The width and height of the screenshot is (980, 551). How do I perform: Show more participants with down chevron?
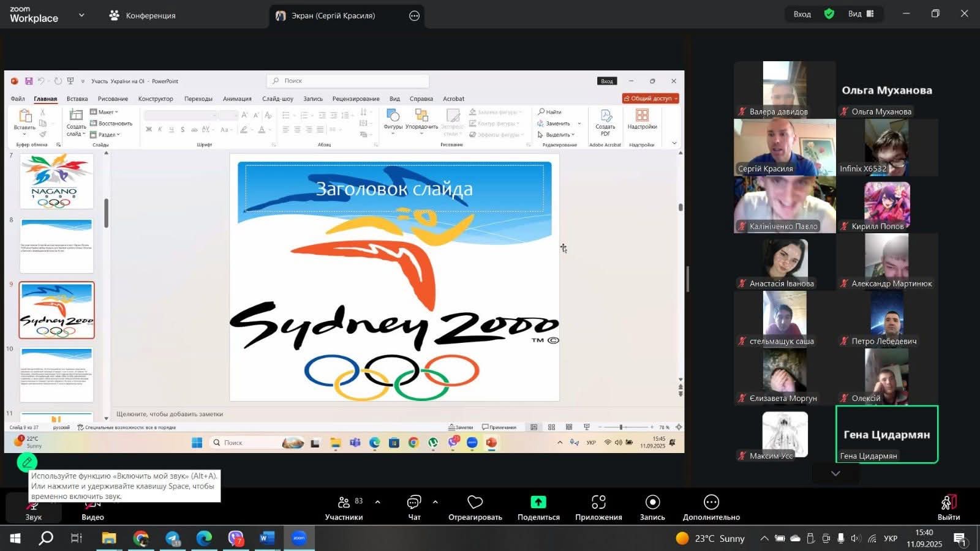835,473
